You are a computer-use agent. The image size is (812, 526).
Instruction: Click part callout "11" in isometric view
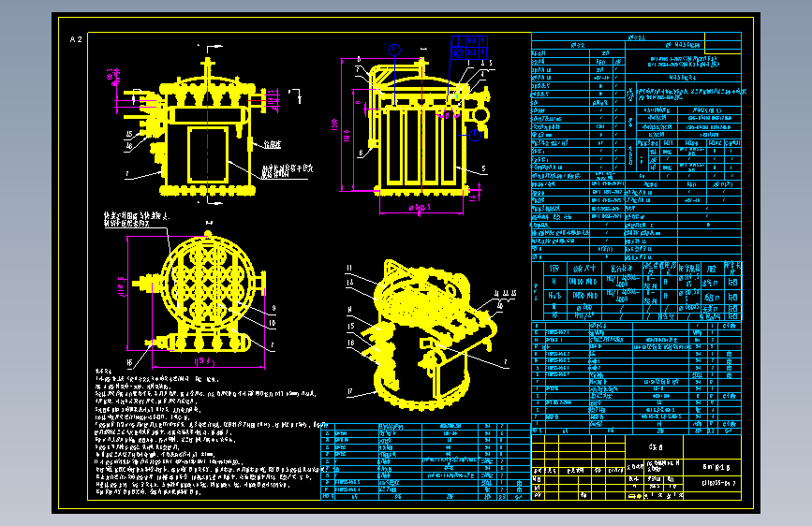pos(349,269)
